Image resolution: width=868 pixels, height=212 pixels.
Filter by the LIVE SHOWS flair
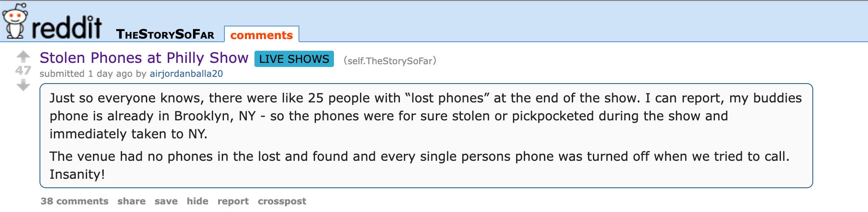tap(294, 59)
